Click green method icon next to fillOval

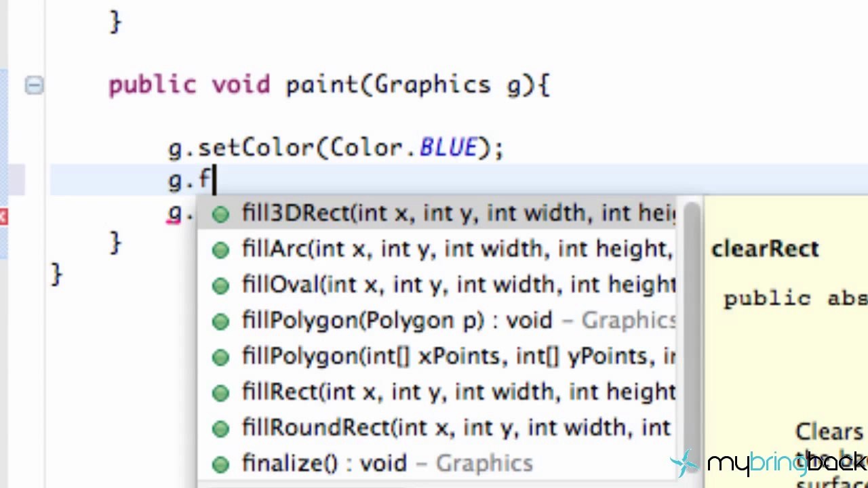[x=220, y=286]
